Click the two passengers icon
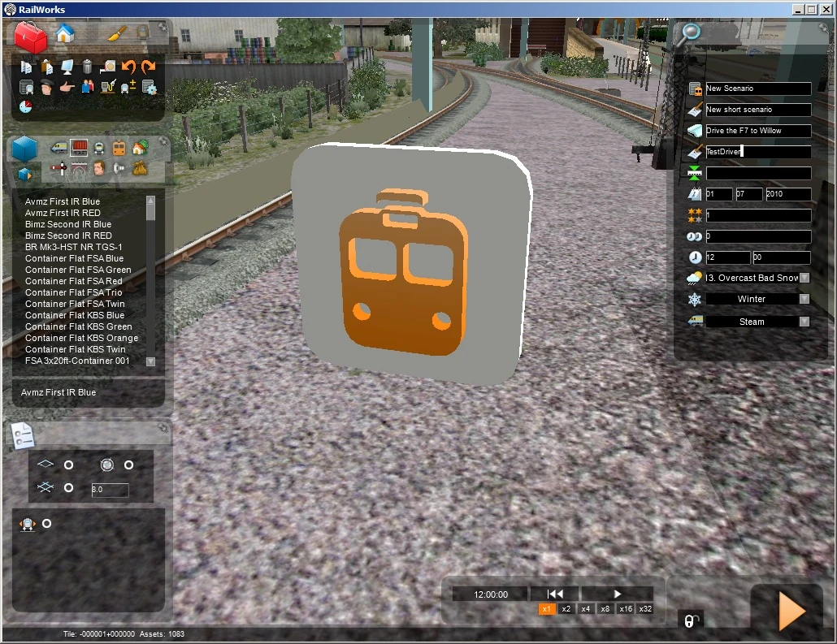This screenshot has width=837, height=644. 88,86
